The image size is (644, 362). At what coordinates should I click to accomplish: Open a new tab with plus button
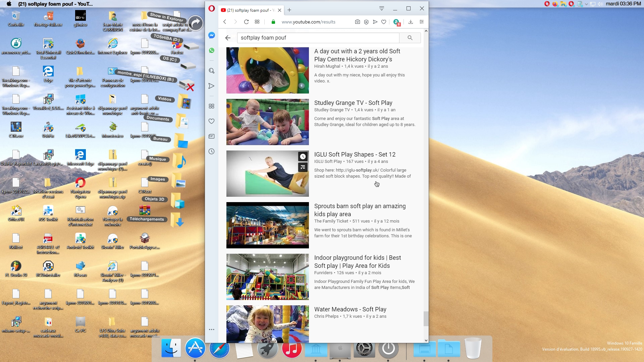289,10
